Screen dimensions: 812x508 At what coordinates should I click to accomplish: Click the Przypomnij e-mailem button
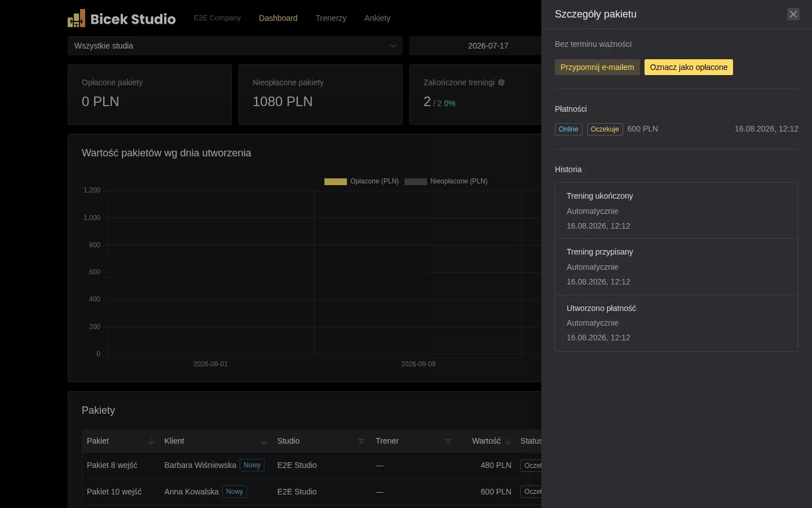coord(597,67)
